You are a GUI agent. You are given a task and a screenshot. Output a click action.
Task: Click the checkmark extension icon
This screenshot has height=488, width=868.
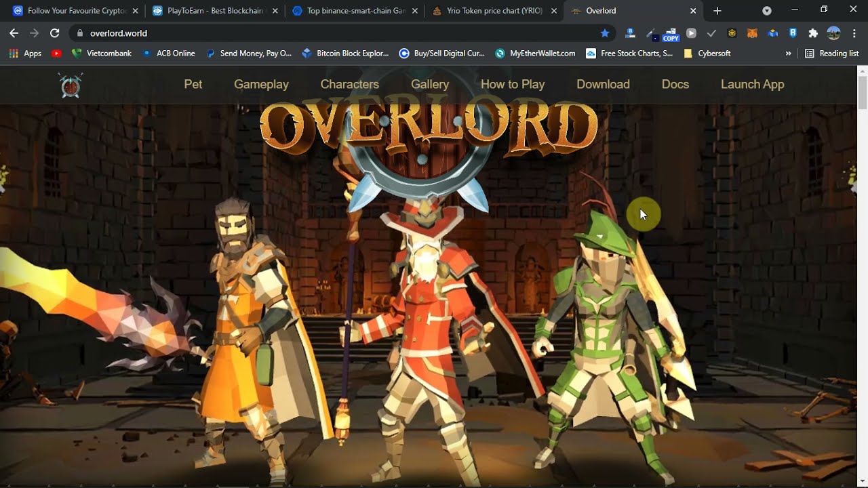tap(711, 33)
